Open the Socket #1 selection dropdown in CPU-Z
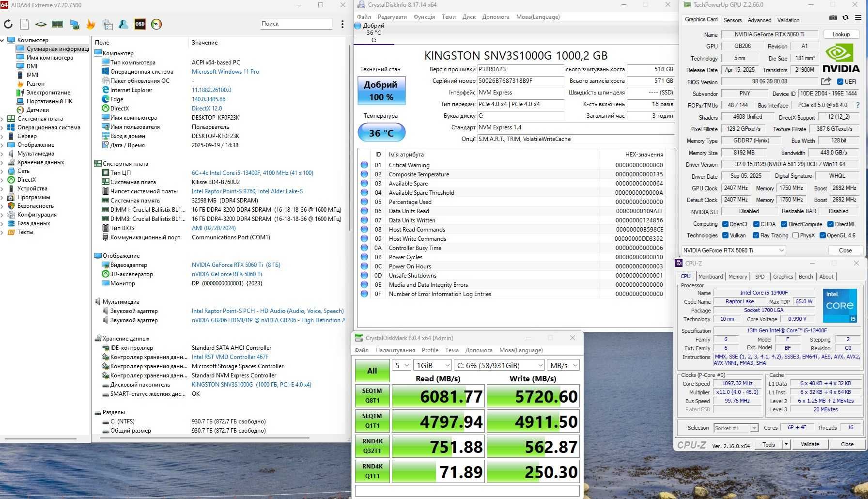 (736, 428)
